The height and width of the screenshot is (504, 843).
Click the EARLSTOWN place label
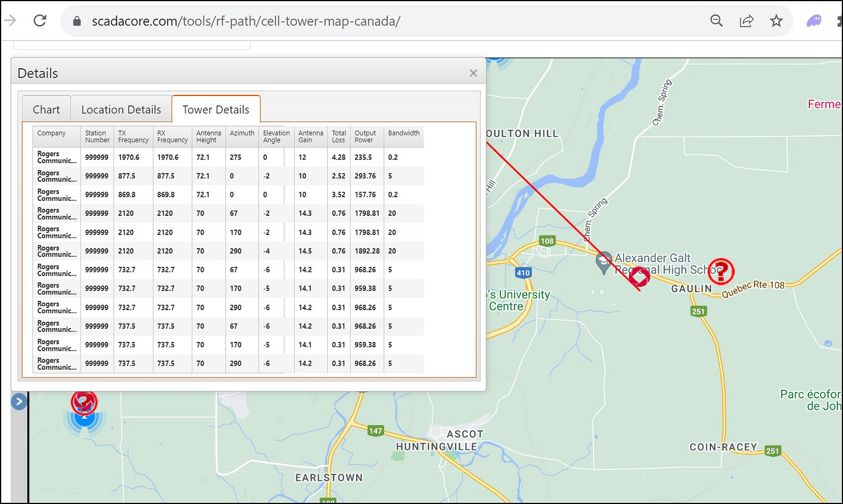(329, 478)
